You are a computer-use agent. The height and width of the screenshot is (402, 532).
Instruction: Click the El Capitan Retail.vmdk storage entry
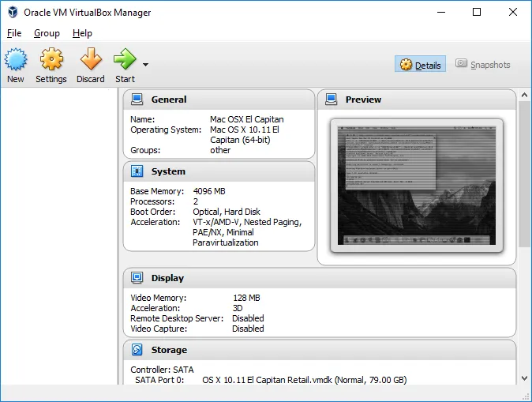pyautogui.click(x=305, y=380)
